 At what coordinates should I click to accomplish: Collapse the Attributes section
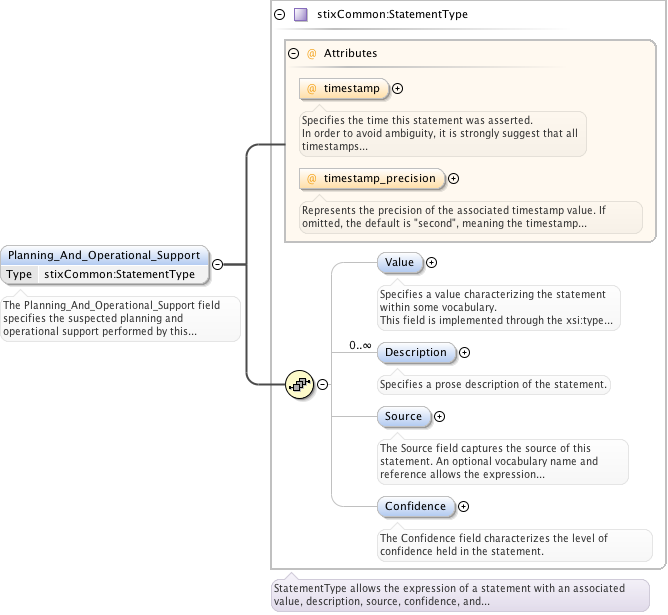[293, 53]
